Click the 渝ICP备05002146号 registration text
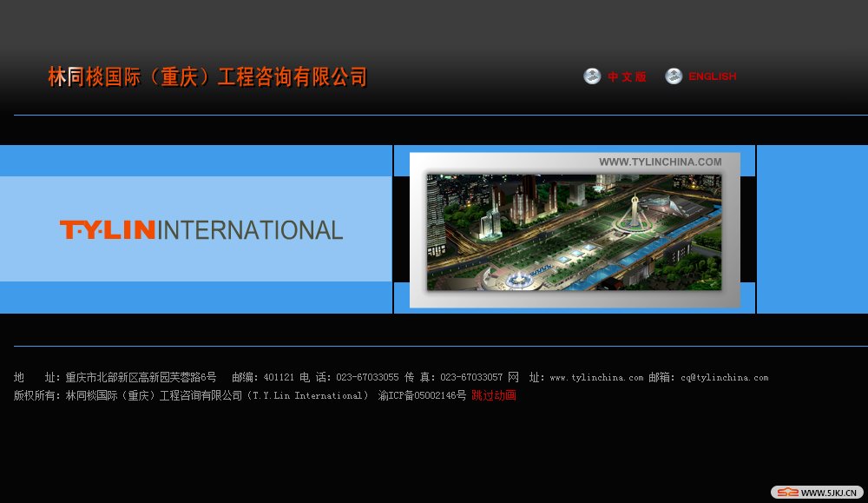This screenshot has width=868, height=503. 422,395
